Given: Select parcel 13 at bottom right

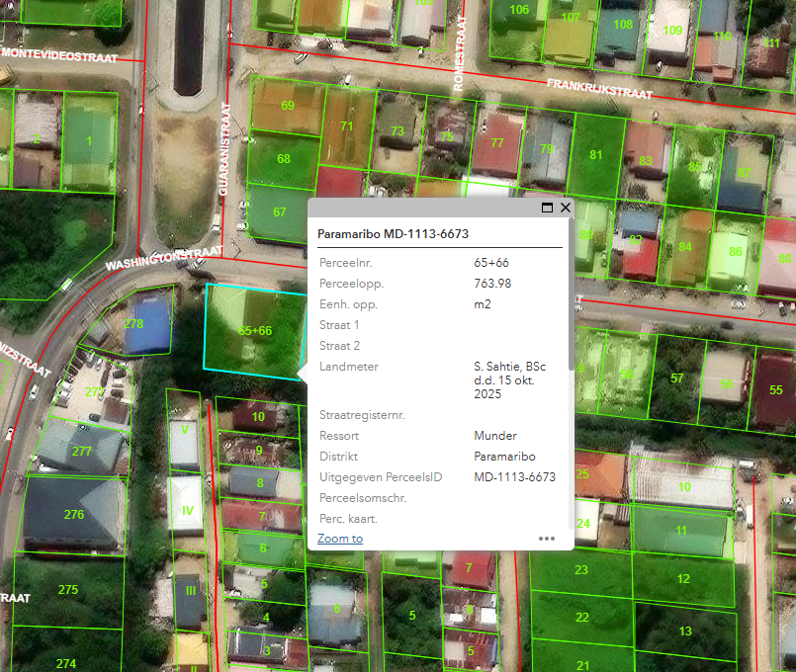Looking at the screenshot, I should [x=684, y=630].
